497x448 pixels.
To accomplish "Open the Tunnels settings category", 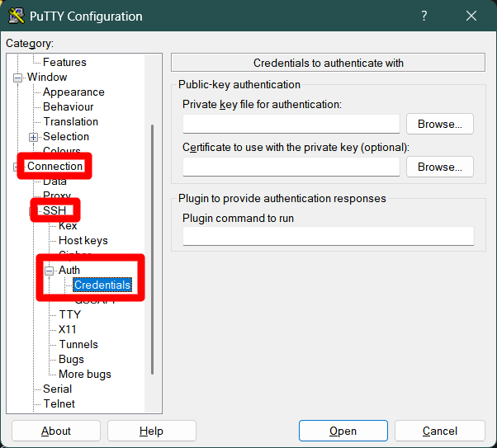I will pyautogui.click(x=78, y=344).
